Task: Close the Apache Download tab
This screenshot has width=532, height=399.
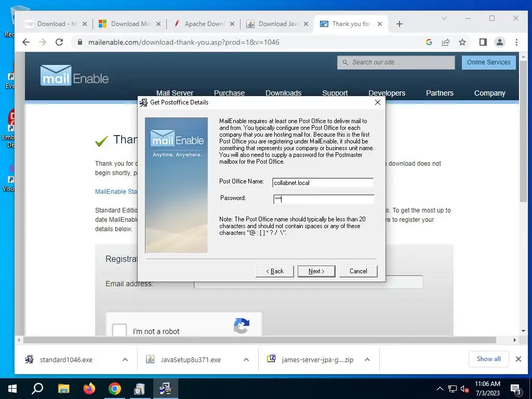Action: (232, 24)
